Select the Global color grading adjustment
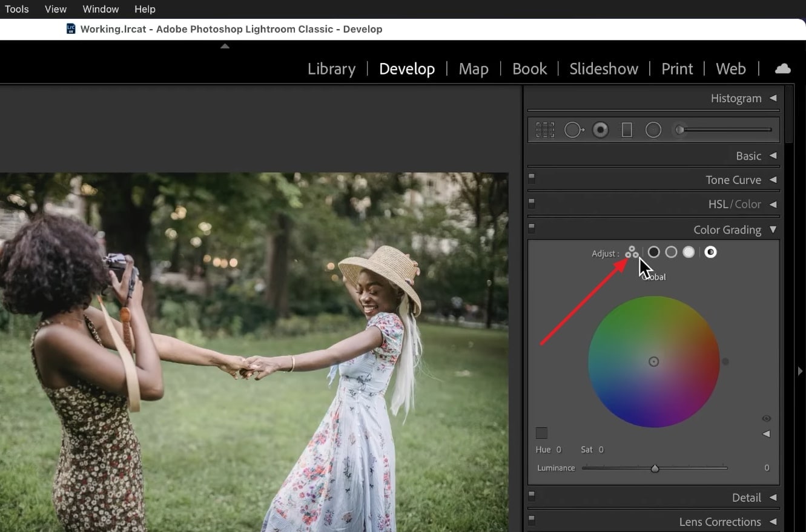 pyautogui.click(x=710, y=252)
